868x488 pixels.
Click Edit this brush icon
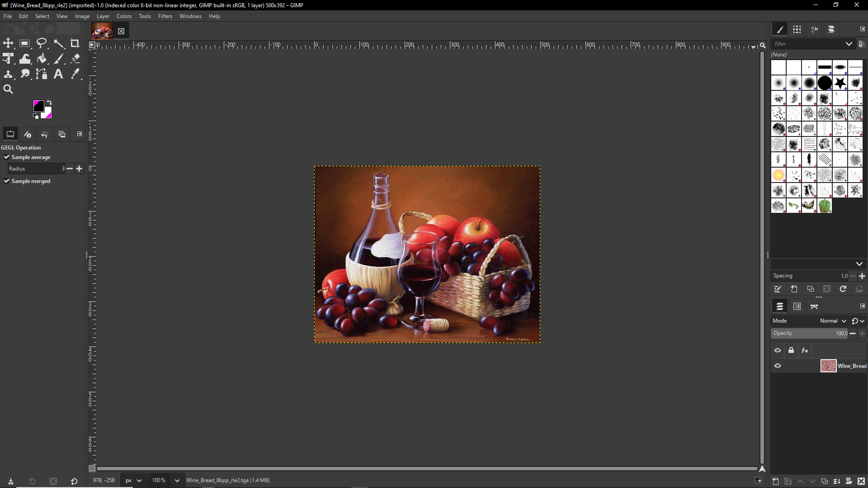pyautogui.click(x=778, y=289)
